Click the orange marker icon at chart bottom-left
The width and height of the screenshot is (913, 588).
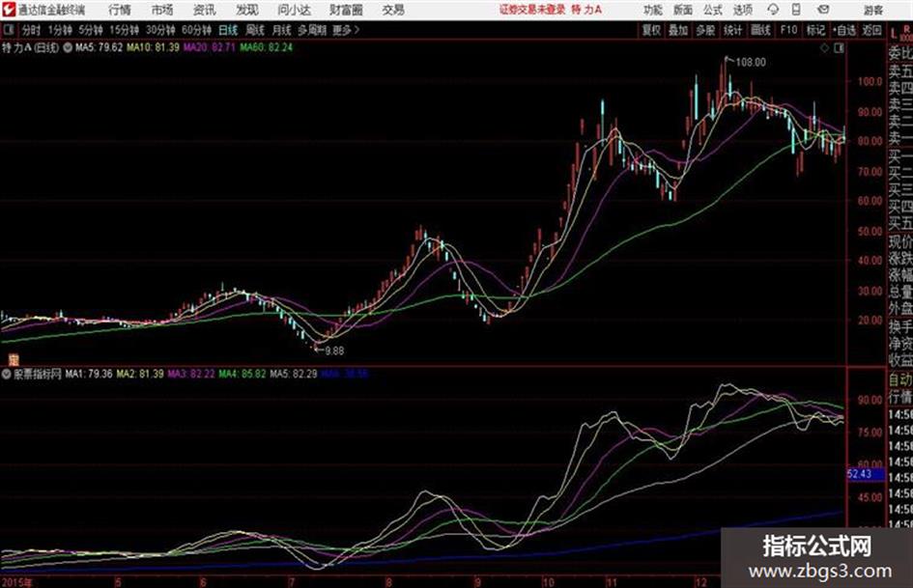13,360
